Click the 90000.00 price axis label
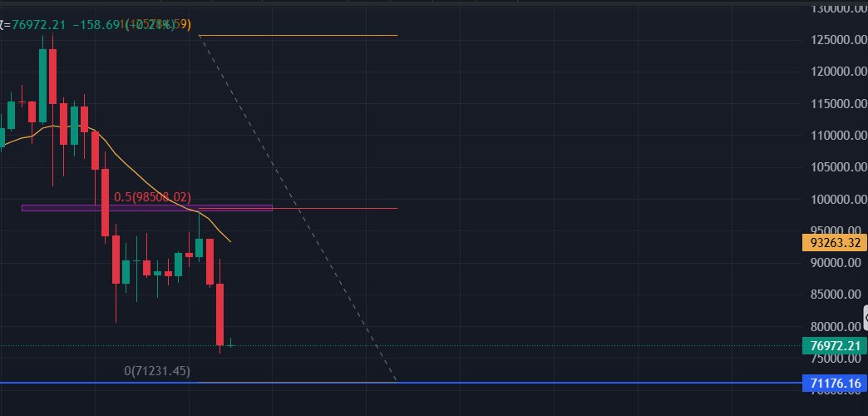868x416 pixels. click(834, 262)
